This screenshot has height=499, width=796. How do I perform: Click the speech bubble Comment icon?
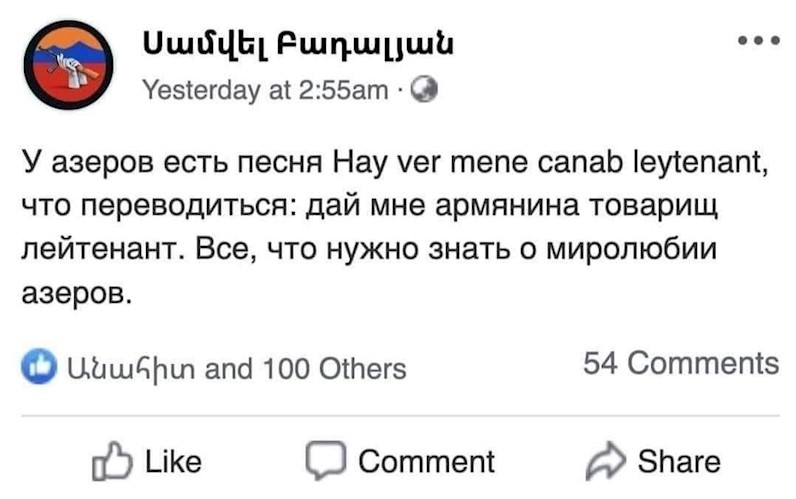(x=325, y=460)
